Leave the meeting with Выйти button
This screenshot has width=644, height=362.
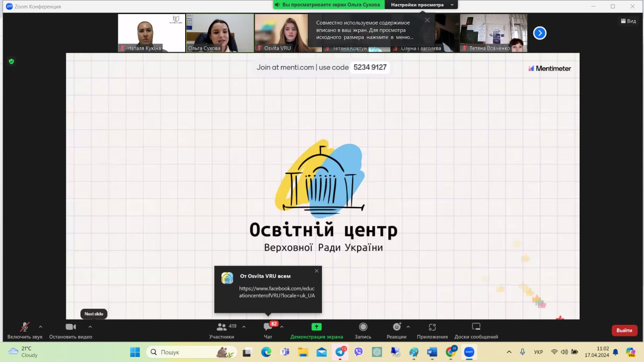624,330
